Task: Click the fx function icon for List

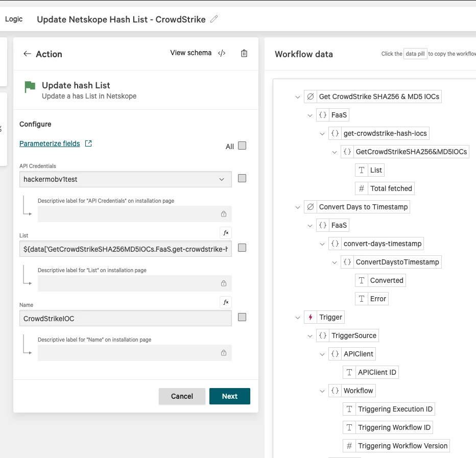Action: (226, 233)
